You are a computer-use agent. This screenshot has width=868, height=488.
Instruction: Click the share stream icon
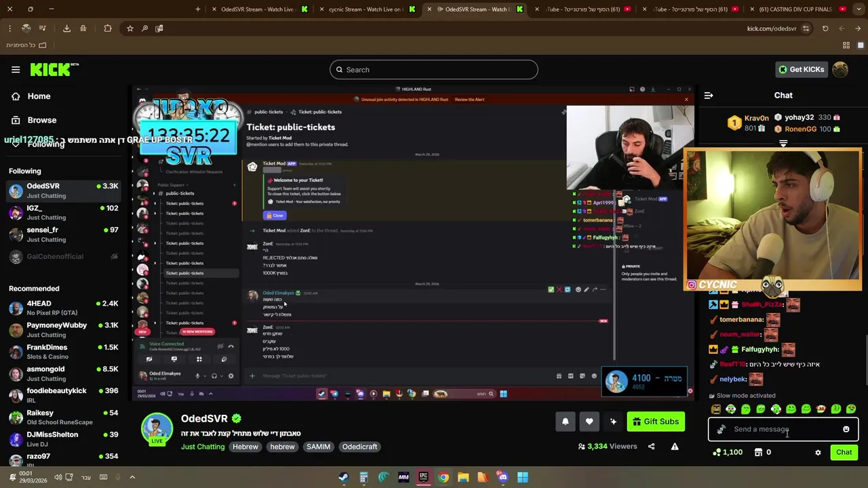pos(651,447)
